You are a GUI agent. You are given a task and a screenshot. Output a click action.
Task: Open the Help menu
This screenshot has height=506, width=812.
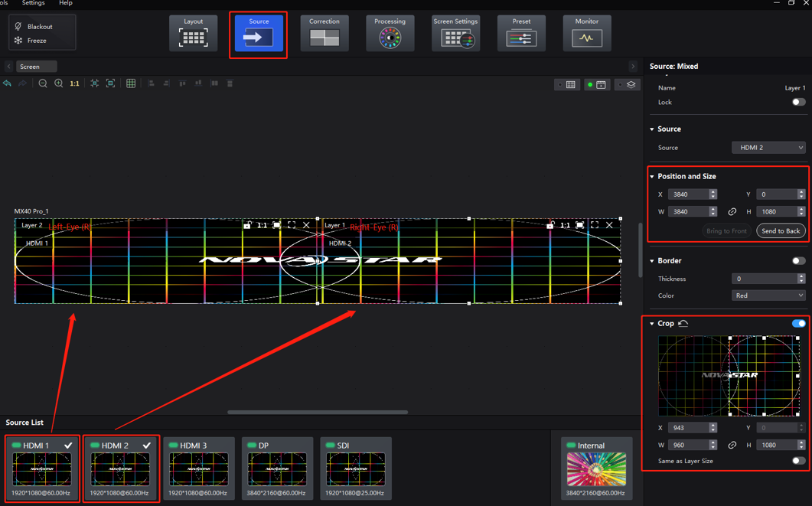[66, 3]
